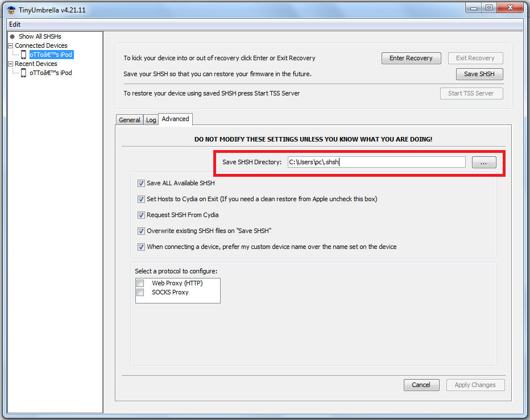Select oTToâ€™s iPod under Recent Devices
This screenshot has height=420, width=530.
[x=51, y=73]
